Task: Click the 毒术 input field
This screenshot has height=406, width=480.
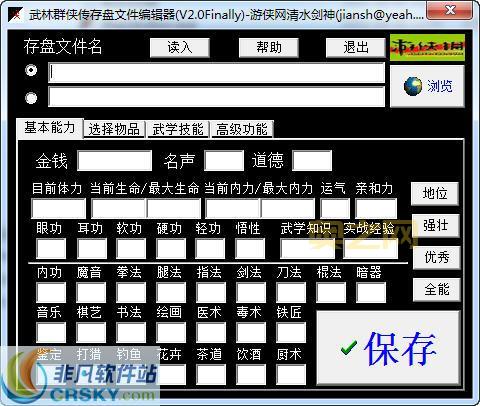Action: coord(251,333)
